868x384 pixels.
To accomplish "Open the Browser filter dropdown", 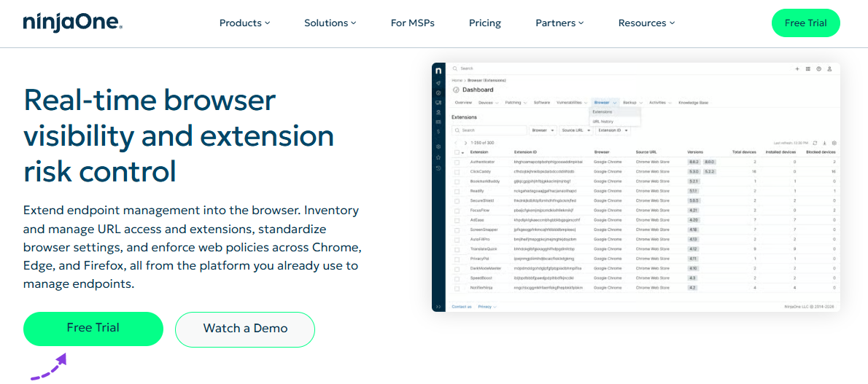I will [x=543, y=130].
